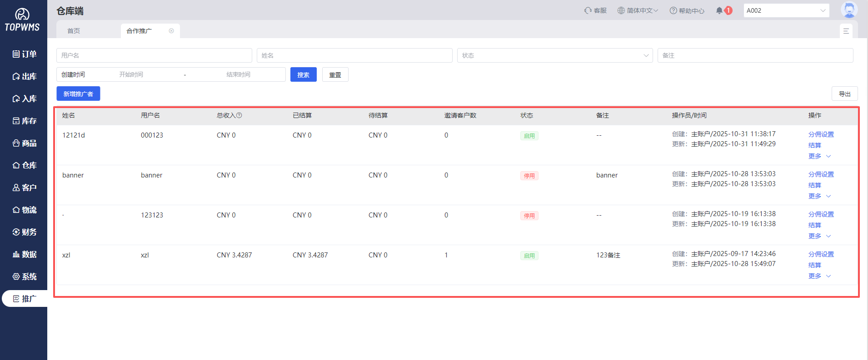Screen dimensions: 868x360
Task: Click the blue 搜索 search button
Action: (x=303, y=75)
